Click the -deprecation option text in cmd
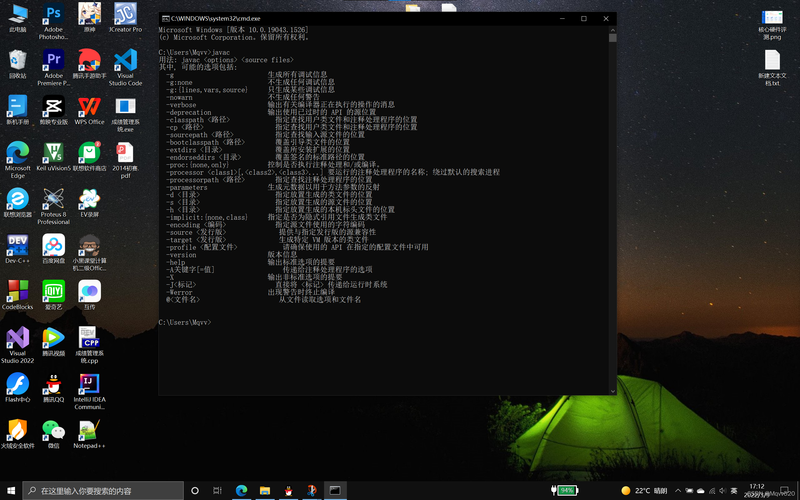 188,112
